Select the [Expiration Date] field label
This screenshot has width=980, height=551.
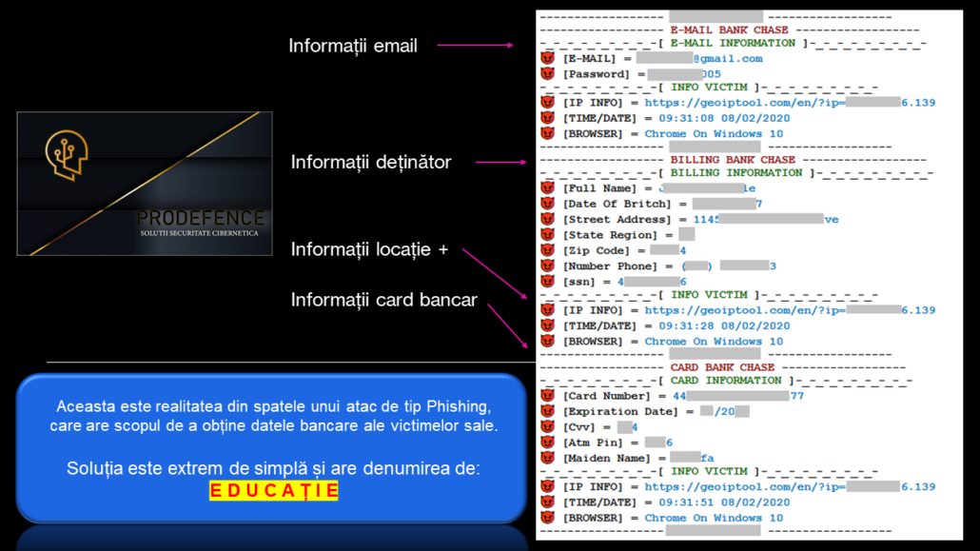[620, 411]
